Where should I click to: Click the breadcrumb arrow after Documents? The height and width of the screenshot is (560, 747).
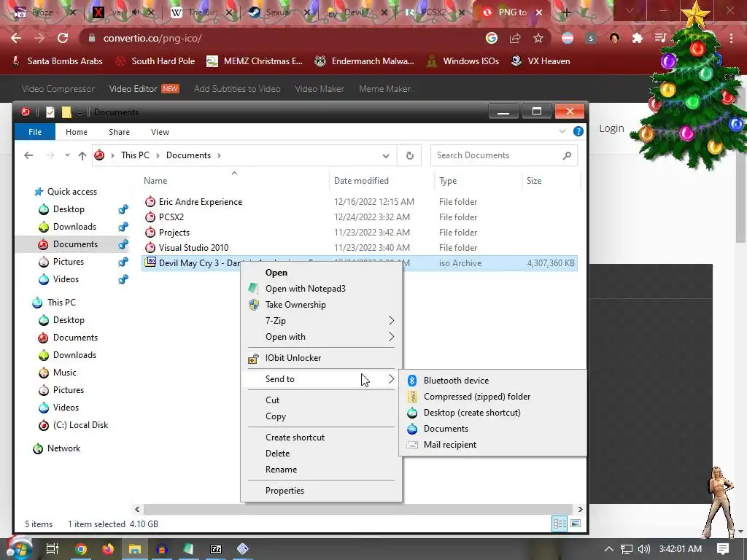[219, 155]
